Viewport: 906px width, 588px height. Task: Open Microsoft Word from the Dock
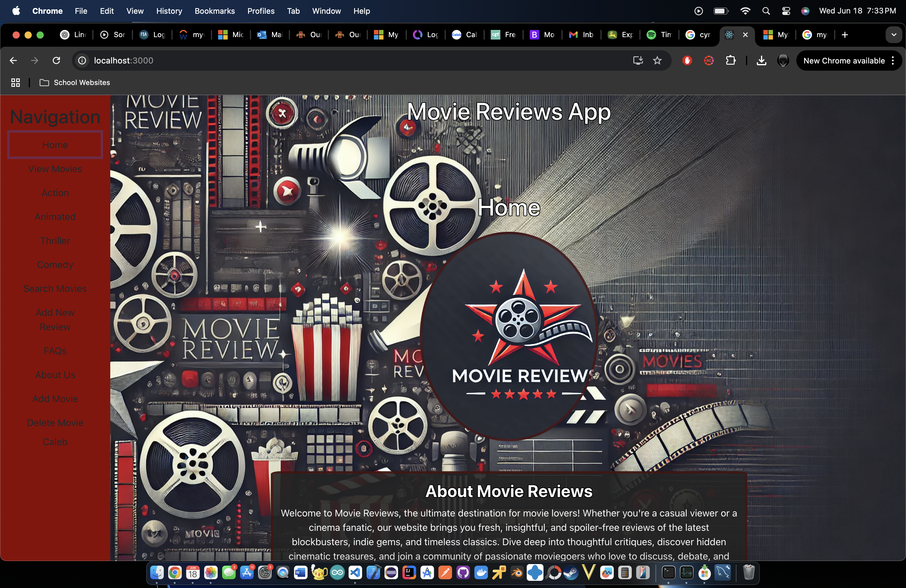click(x=301, y=572)
